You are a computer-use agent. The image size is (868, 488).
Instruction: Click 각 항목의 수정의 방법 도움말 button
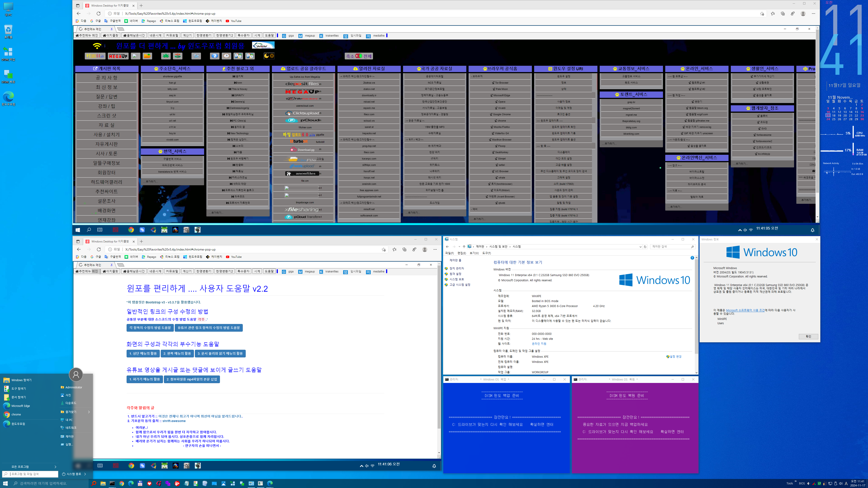tap(150, 328)
